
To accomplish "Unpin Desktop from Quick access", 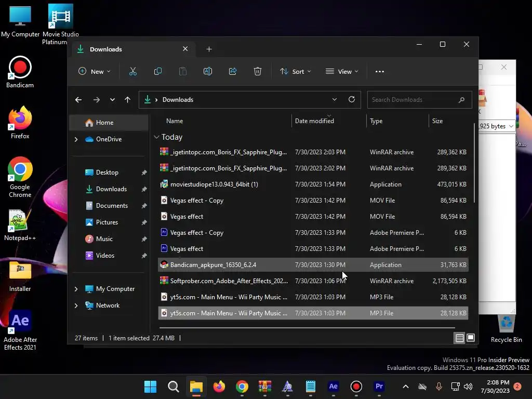I will pos(144,172).
